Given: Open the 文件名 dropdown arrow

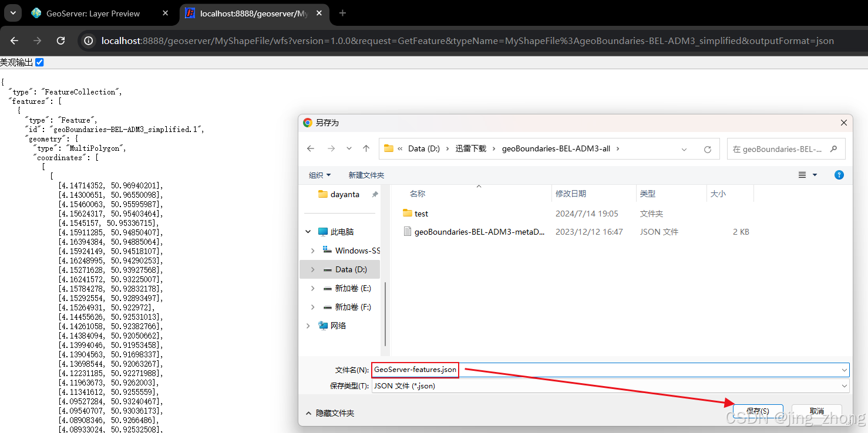Looking at the screenshot, I should click(845, 370).
